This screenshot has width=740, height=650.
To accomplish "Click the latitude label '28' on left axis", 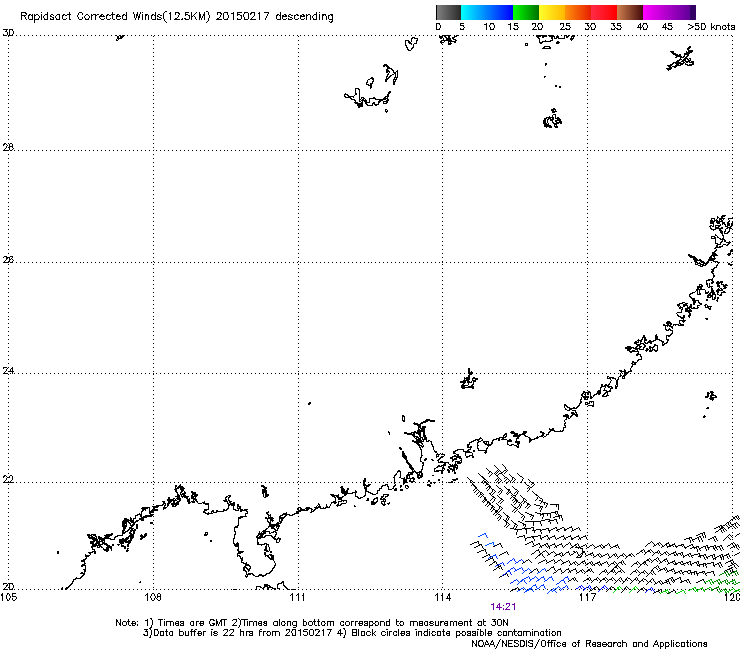I will click(8, 147).
